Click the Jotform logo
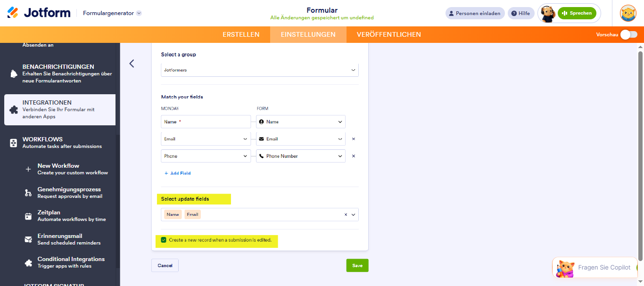Screen dimensions: 644x286 (39, 13)
